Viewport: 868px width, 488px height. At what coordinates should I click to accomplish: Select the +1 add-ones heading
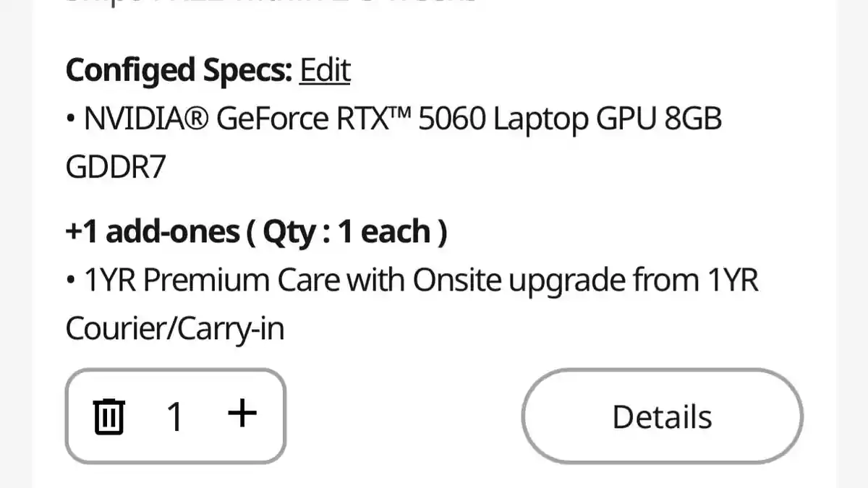click(x=153, y=232)
